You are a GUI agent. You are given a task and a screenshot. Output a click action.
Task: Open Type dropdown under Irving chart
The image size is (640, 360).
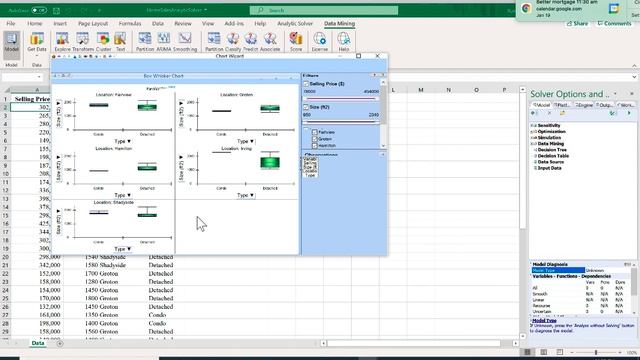[x=245, y=195]
